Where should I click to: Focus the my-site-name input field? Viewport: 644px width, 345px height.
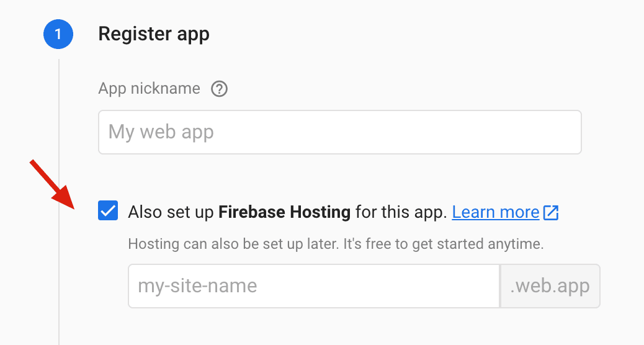[313, 286]
